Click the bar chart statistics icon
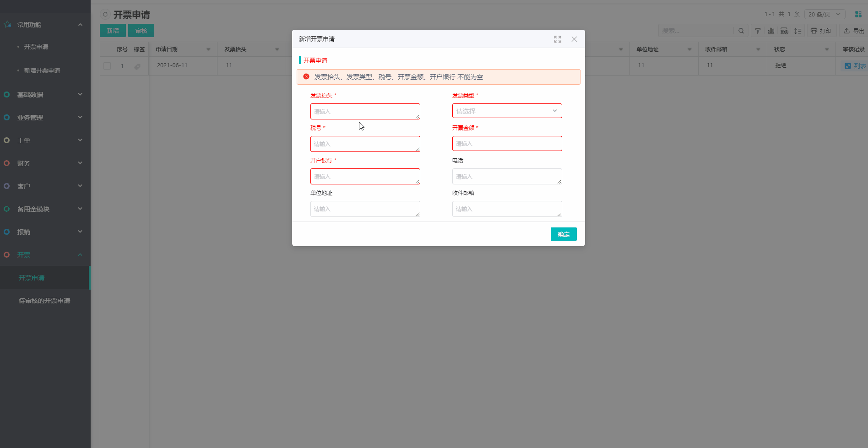Screen dimensions: 868x448 point(771,31)
